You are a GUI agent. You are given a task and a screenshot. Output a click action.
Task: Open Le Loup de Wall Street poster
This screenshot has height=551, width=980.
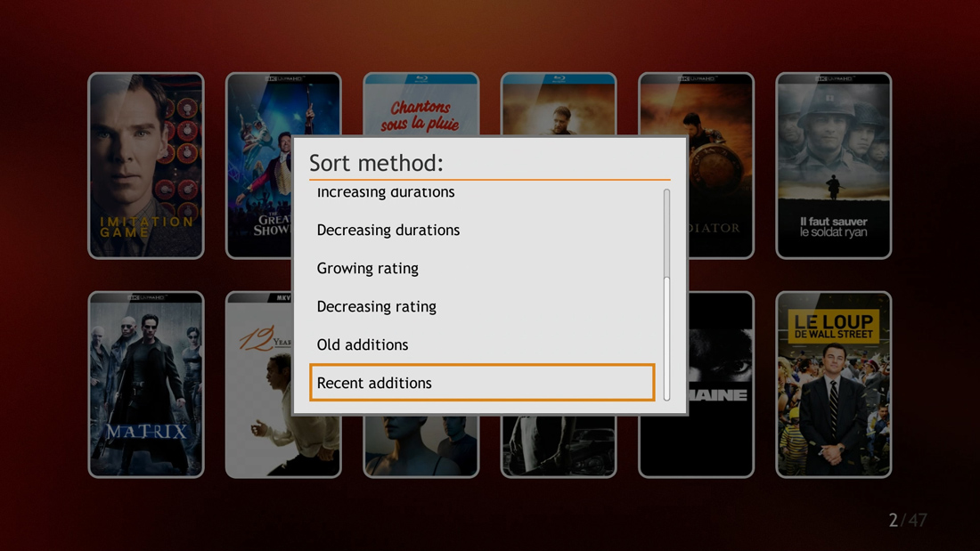click(834, 385)
